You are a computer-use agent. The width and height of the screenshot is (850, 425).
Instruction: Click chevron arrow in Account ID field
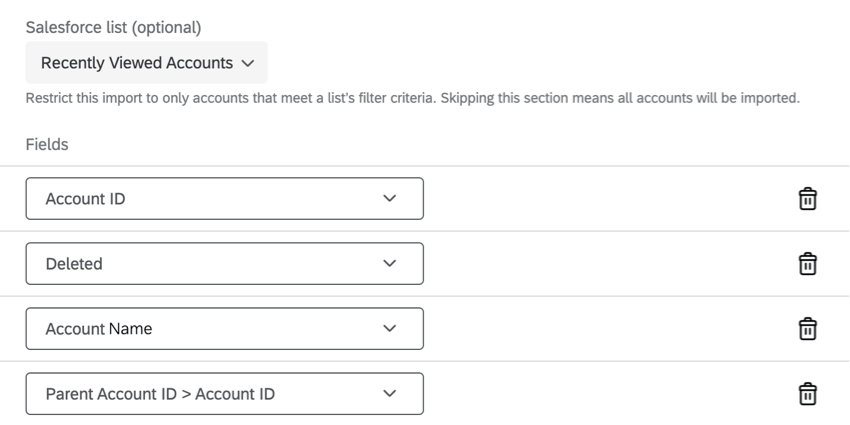click(x=389, y=198)
